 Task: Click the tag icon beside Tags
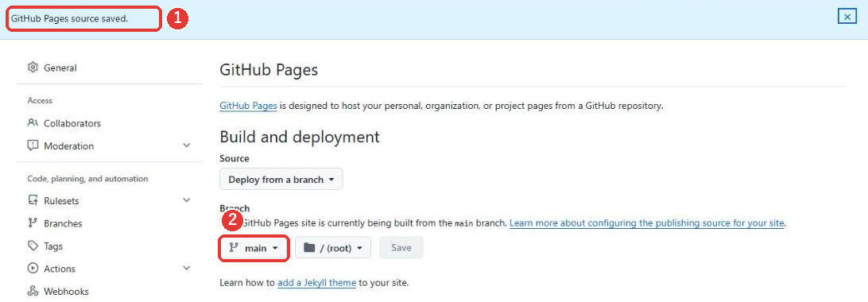click(x=33, y=246)
